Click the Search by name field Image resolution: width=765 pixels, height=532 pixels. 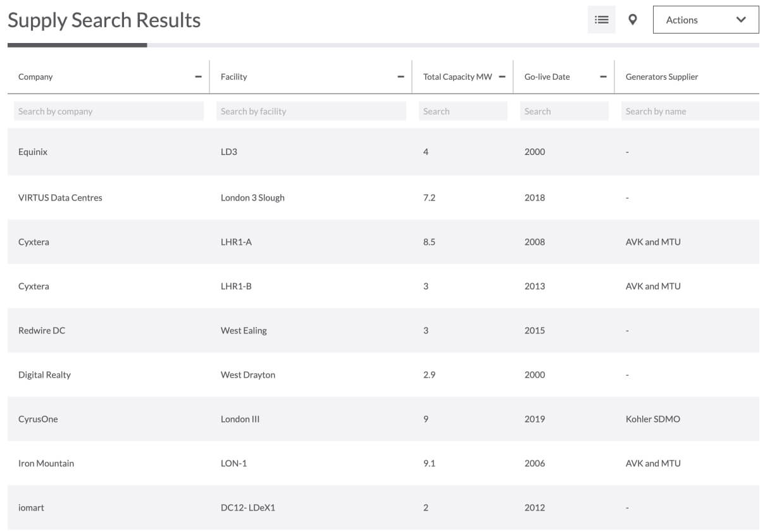point(690,111)
